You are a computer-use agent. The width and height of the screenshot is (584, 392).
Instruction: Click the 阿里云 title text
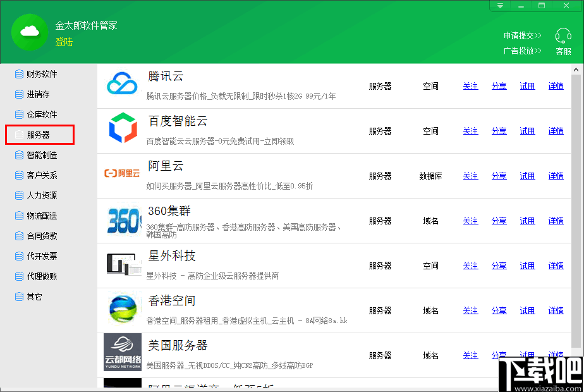click(166, 166)
